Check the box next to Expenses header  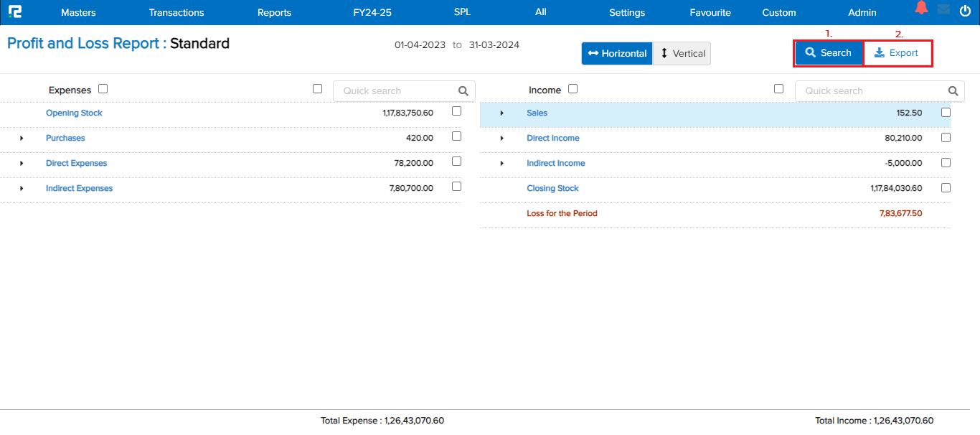(103, 89)
